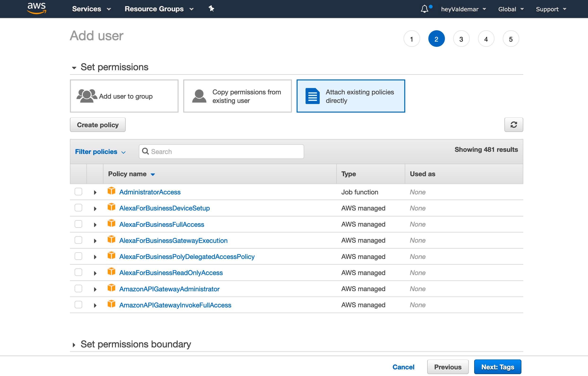Screen dimensions: 588x376
Task: Select the AdministratorAccess policy checkbox
Action: point(78,192)
